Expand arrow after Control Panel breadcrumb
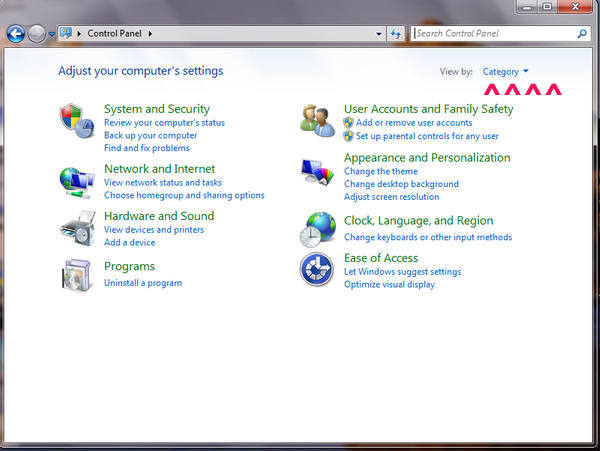Screen dimensions: 600x451 (x=150, y=34)
